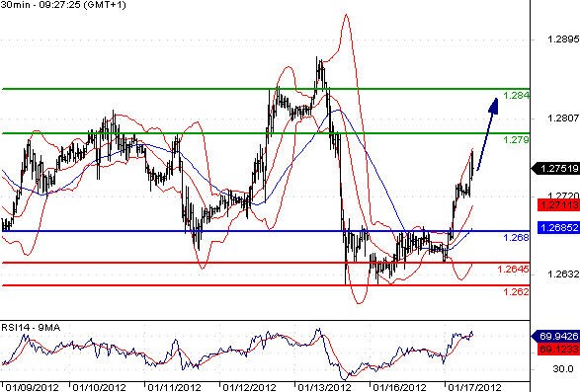Click the 1.2807 price axis label
Screen dimensions: 580x392
563,118
